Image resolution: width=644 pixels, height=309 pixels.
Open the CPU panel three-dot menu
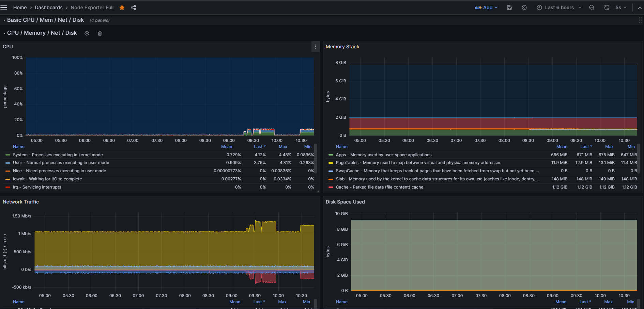[x=316, y=47]
